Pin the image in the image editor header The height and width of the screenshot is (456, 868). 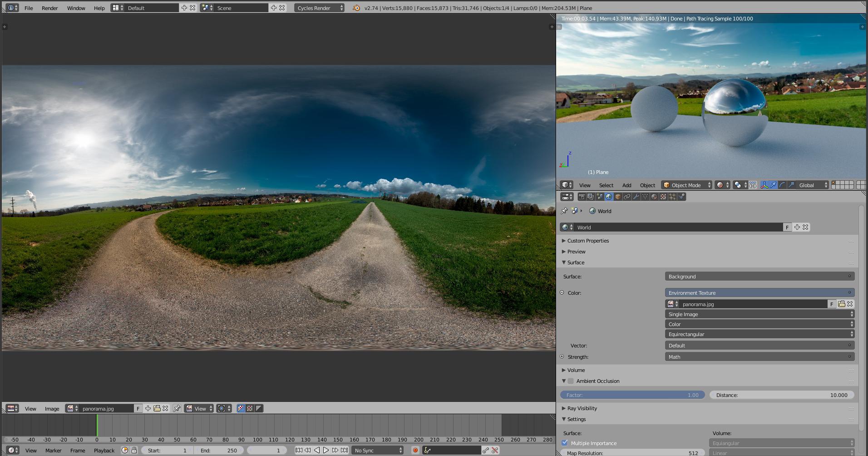click(177, 408)
